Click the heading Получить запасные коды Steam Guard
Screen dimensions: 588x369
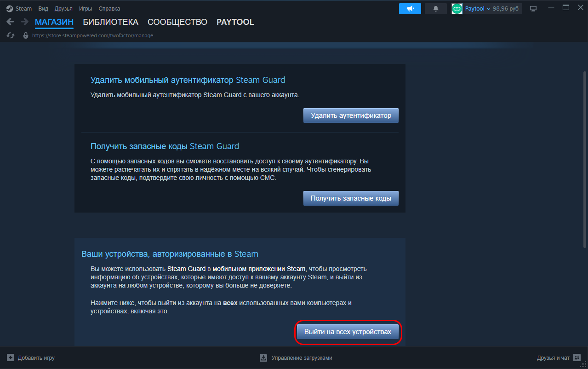(x=165, y=146)
